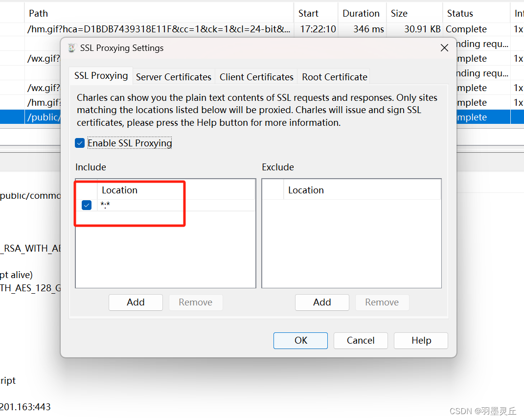
Task: Click the Exclude locations empty list area
Action: [x=352, y=243]
